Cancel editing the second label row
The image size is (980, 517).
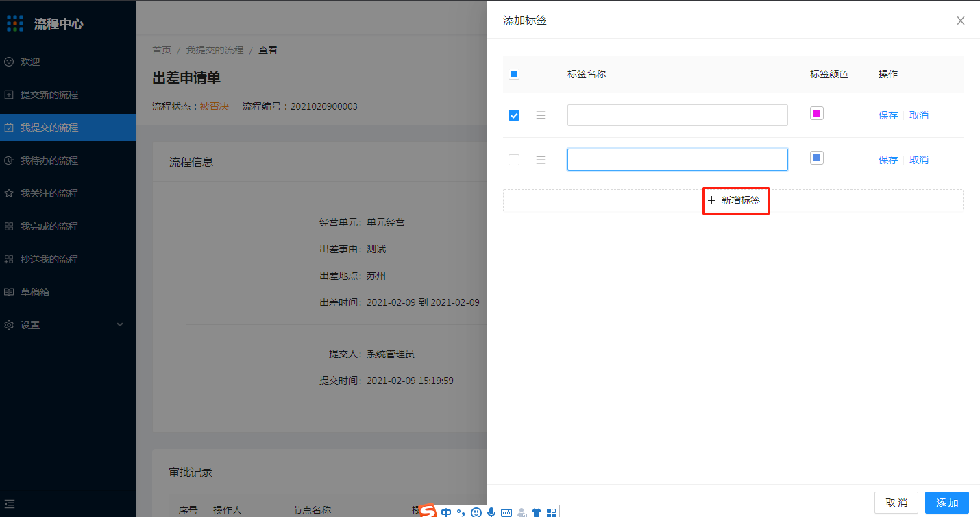click(919, 160)
